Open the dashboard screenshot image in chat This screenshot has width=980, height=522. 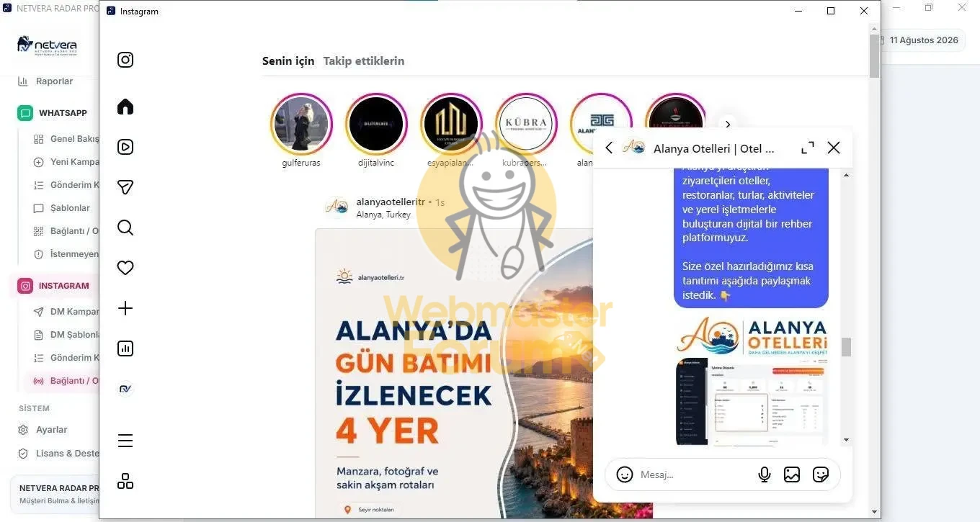click(x=752, y=402)
